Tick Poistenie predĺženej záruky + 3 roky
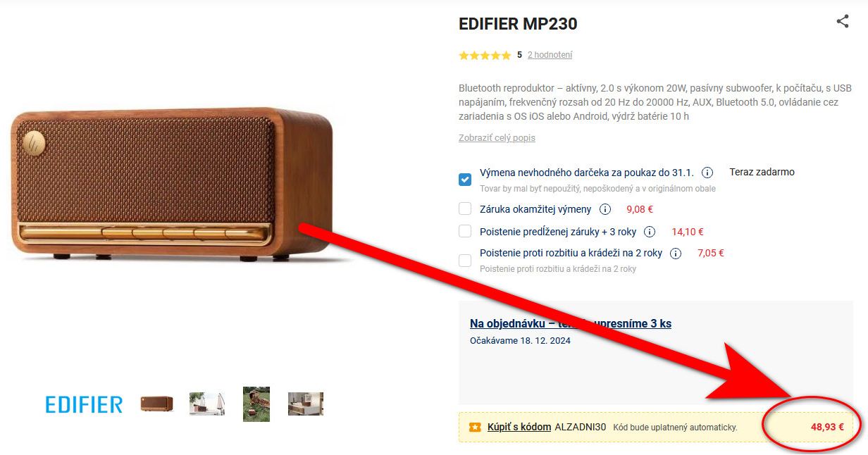Viewport: 868px width, 455px height. click(465, 231)
